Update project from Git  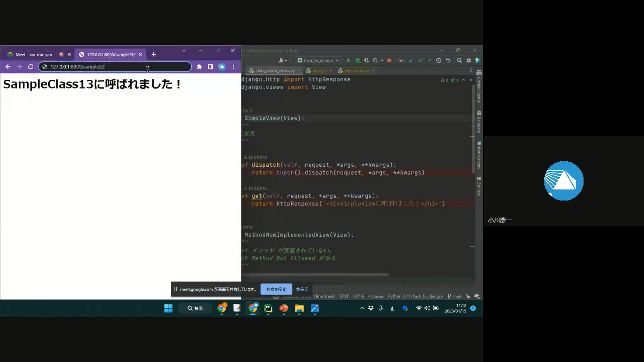tap(411, 61)
